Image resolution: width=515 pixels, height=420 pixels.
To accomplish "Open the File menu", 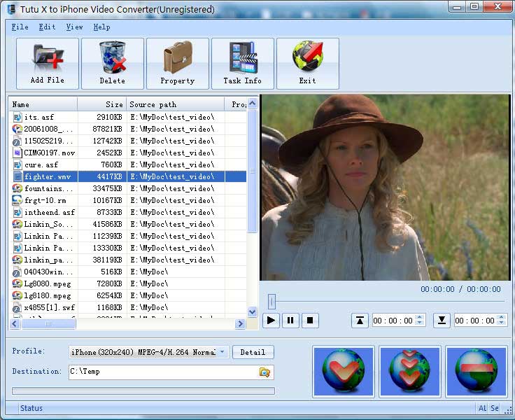I will point(20,27).
